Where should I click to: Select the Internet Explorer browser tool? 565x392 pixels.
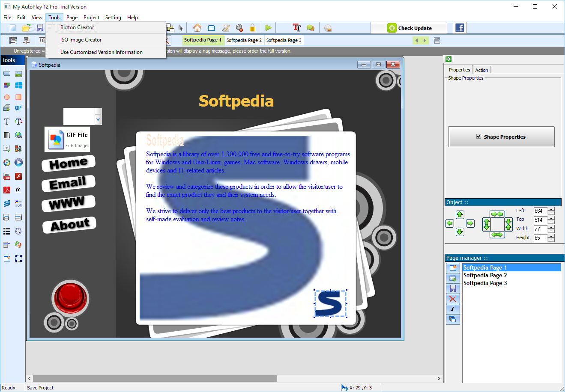pos(7,204)
